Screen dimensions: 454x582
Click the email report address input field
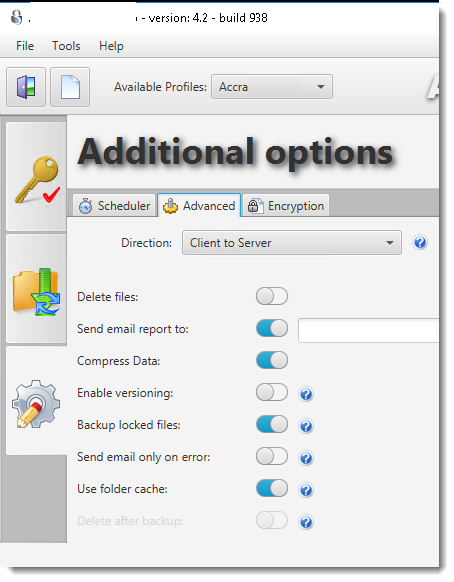[368, 330]
